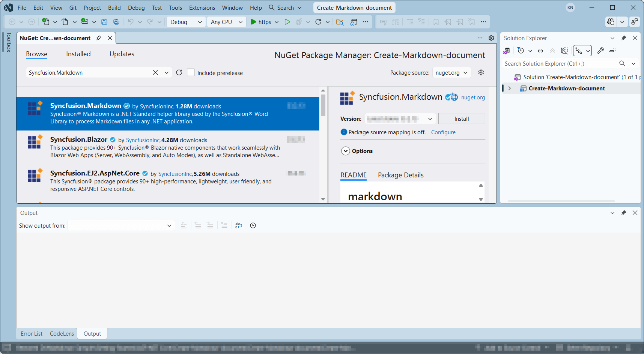The width and height of the screenshot is (644, 354).
Task: Select the Syncfusion.Blazor package row
Action: [x=168, y=147]
